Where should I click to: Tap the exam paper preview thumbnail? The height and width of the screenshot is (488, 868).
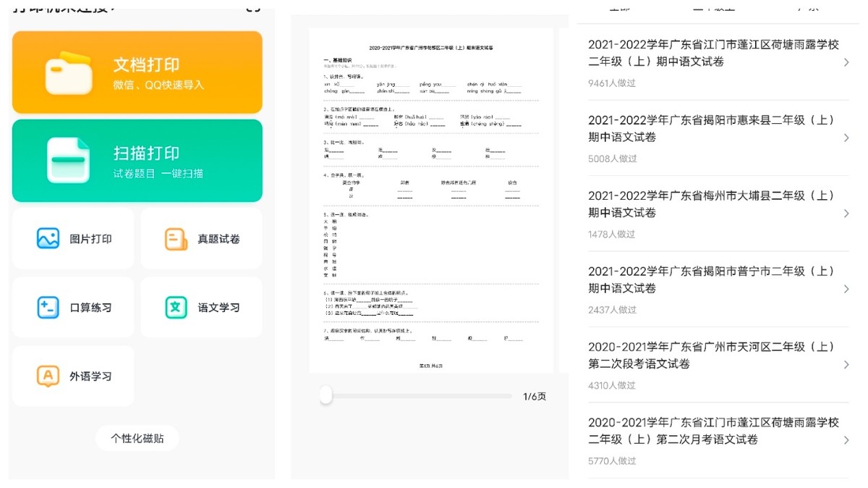[432, 195]
